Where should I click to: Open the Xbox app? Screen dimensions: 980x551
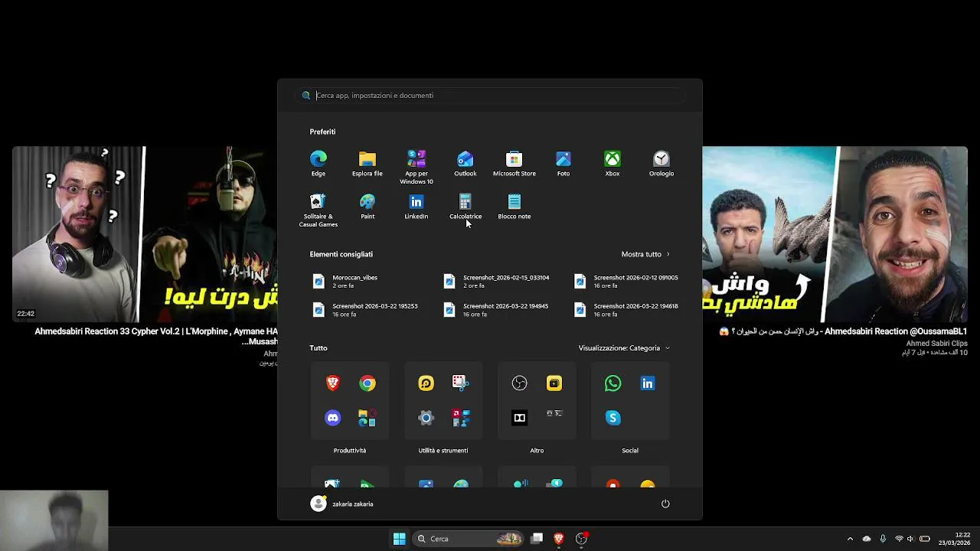click(x=612, y=164)
